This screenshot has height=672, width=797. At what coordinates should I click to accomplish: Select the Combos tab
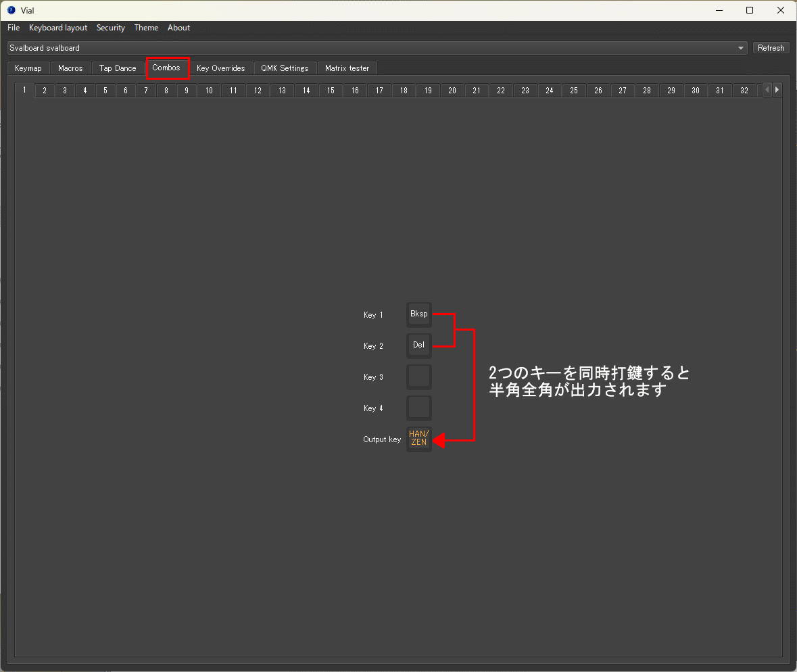click(x=166, y=68)
